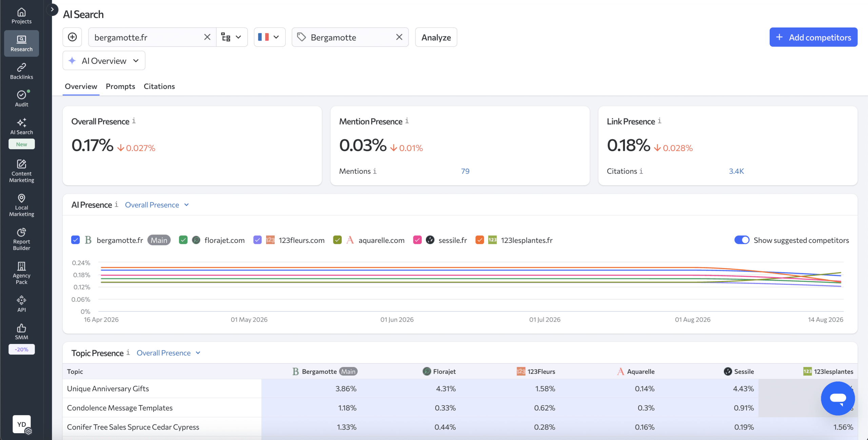This screenshot has height=440, width=868.
Task: Open the Projects section in sidebar
Action: [21, 16]
